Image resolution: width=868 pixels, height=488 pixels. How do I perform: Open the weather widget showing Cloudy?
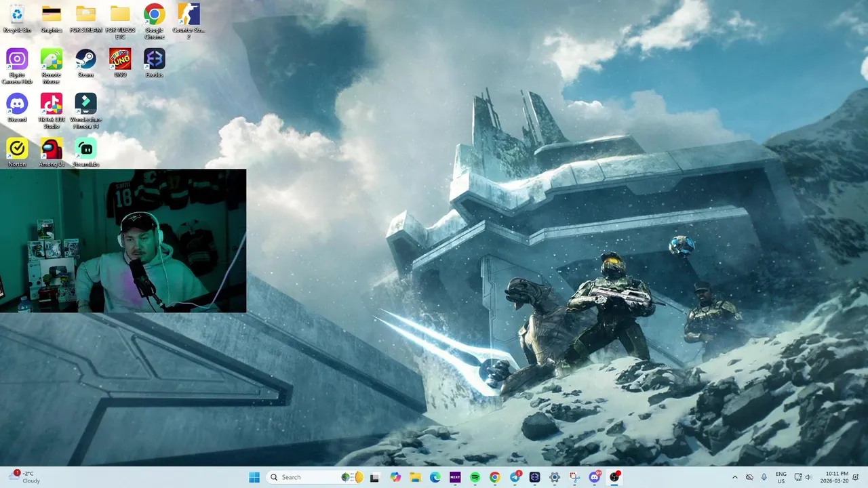click(x=24, y=477)
